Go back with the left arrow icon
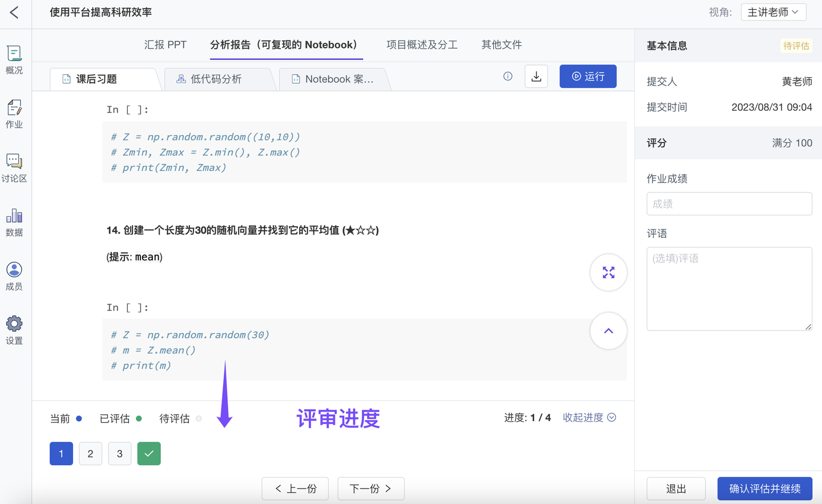The width and height of the screenshot is (822, 504). click(x=14, y=13)
